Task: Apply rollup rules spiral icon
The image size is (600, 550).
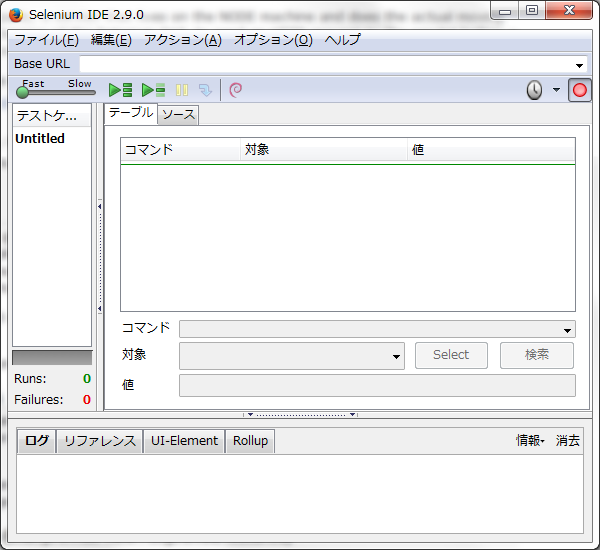Action: click(235, 90)
